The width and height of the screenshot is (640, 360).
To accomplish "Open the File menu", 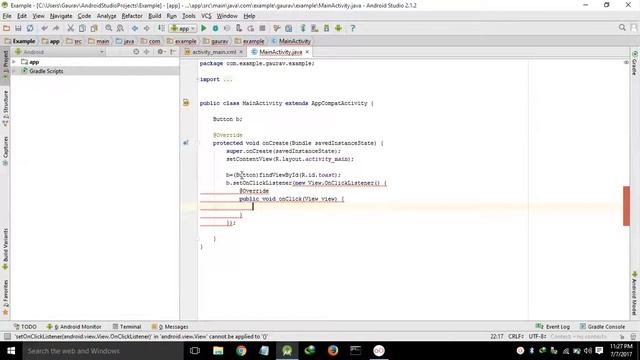I will (x=7, y=16).
